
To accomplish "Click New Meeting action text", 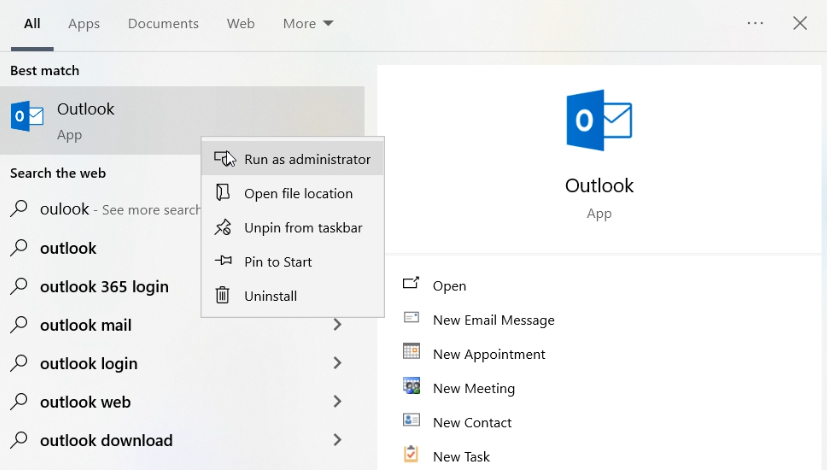I will click(474, 389).
